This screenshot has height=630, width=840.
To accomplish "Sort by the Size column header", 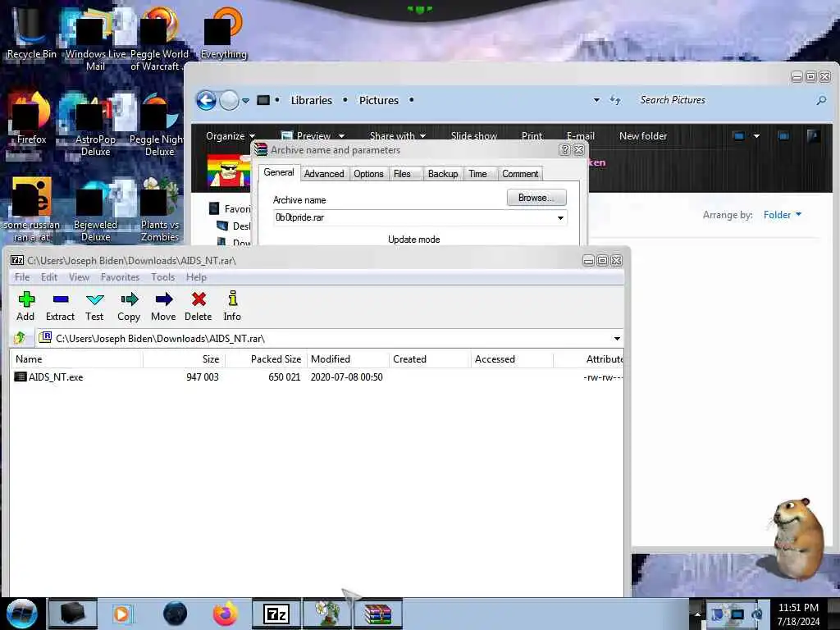I will click(x=184, y=359).
